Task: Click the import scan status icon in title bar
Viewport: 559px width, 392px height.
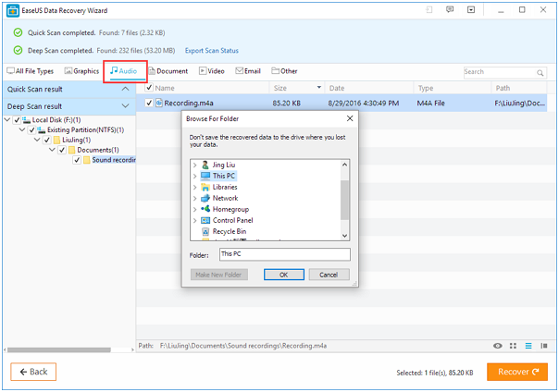Action: tap(429, 10)
